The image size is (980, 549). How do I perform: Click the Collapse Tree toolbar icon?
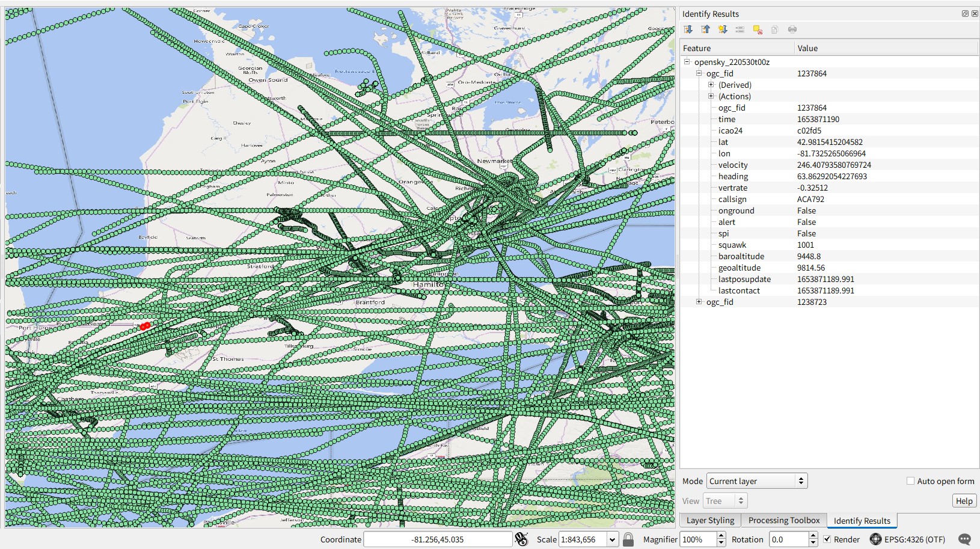(x=705, y=29)
